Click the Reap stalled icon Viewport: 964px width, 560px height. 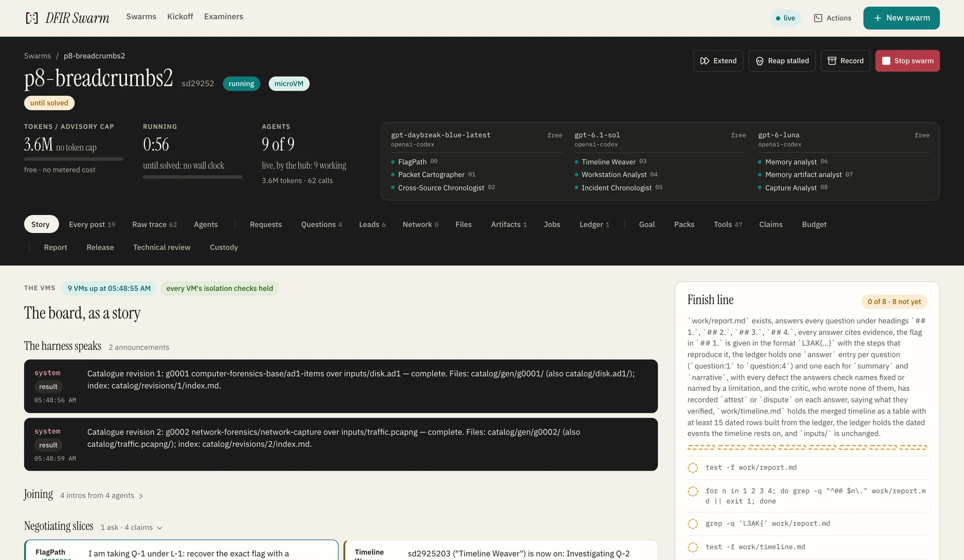759,61
